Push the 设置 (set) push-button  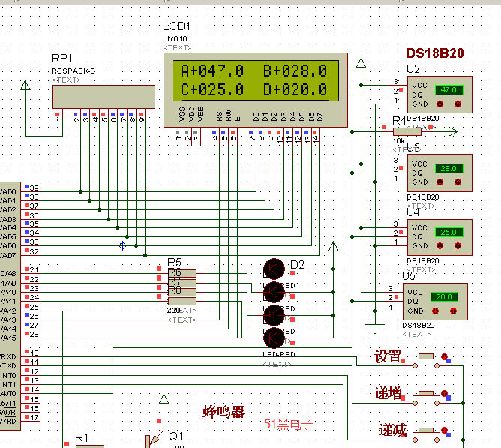pos(426,356)
